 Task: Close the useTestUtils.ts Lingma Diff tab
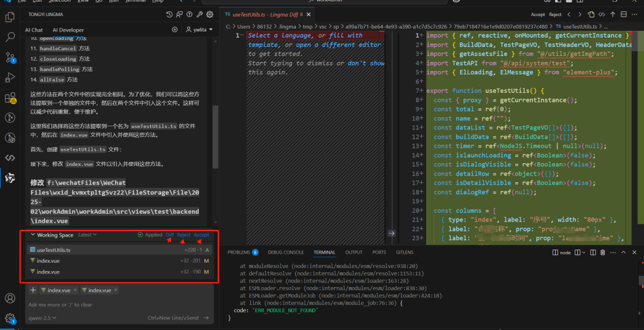[x=308, y=14]
